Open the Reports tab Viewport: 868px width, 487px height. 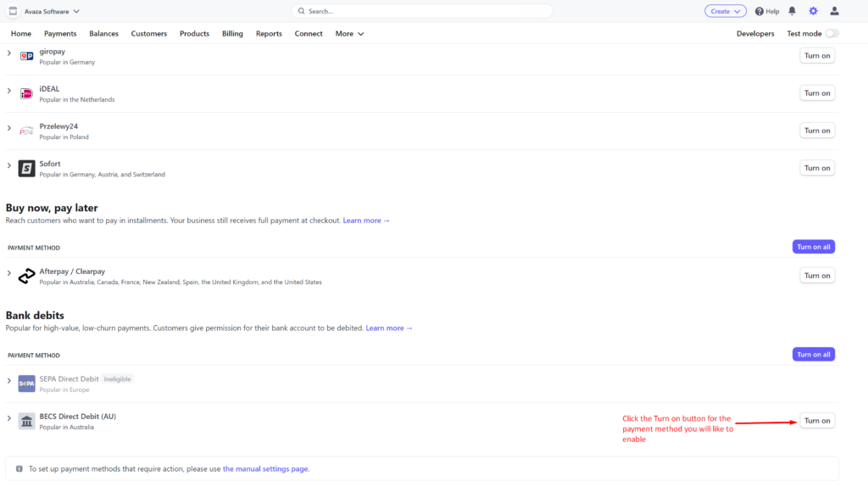(x=269, y=34)
